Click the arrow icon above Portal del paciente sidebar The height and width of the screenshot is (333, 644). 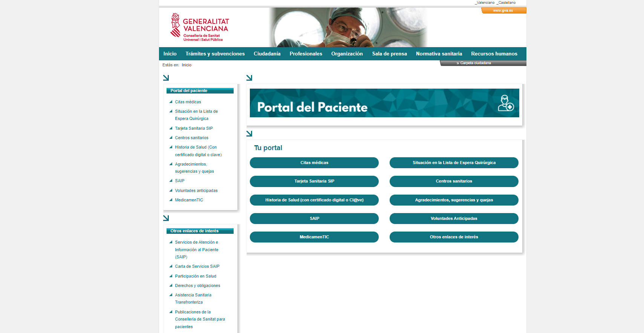point(166,78)
